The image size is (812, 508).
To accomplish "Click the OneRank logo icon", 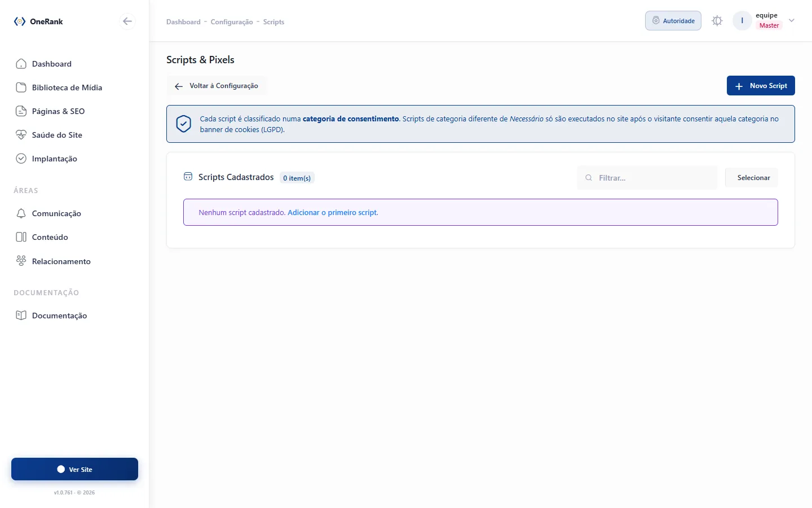I will 20,21.
